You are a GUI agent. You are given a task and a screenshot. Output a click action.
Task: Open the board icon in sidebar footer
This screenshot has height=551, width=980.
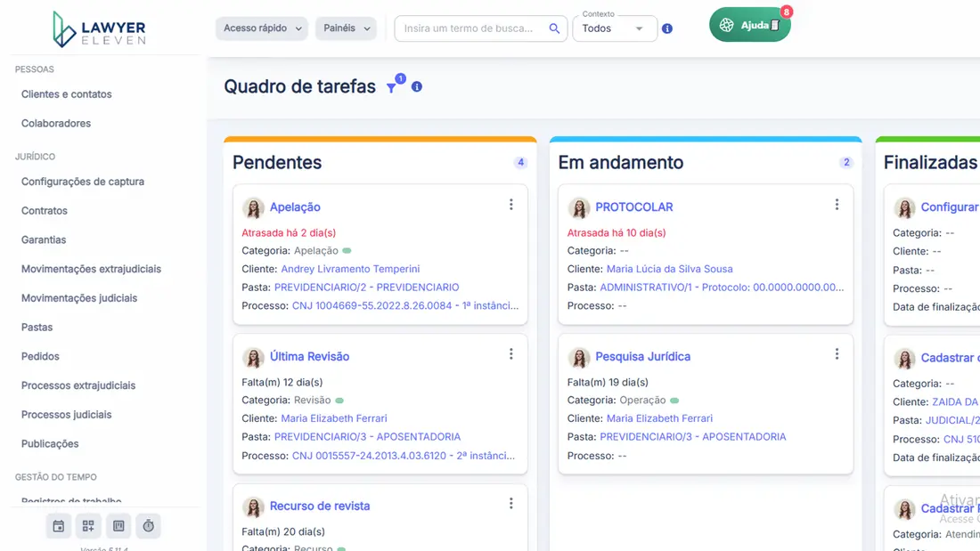[x=118, y=526]
